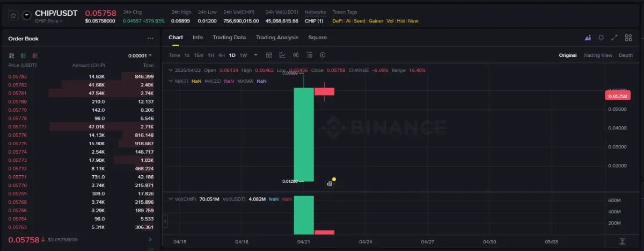Click the Hot token tag
This screenshot has height=251, width=644.
click(x=401, y=21)
